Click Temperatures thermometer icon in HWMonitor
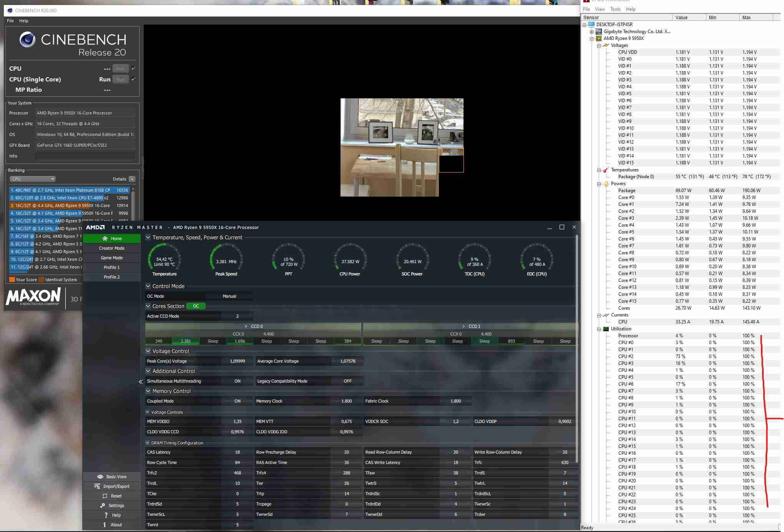Screen dimensions: 784x532 [606, 170]
